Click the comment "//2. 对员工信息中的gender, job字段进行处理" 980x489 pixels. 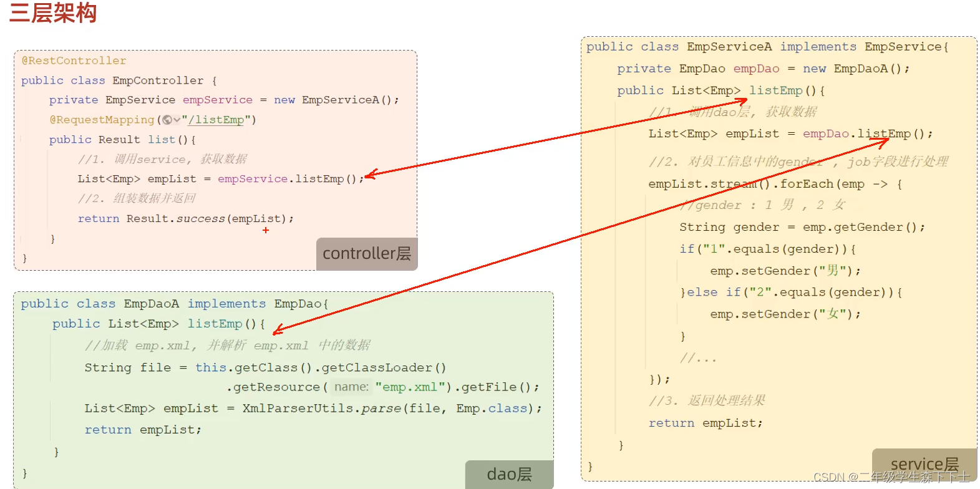click(x=798, y=162)
